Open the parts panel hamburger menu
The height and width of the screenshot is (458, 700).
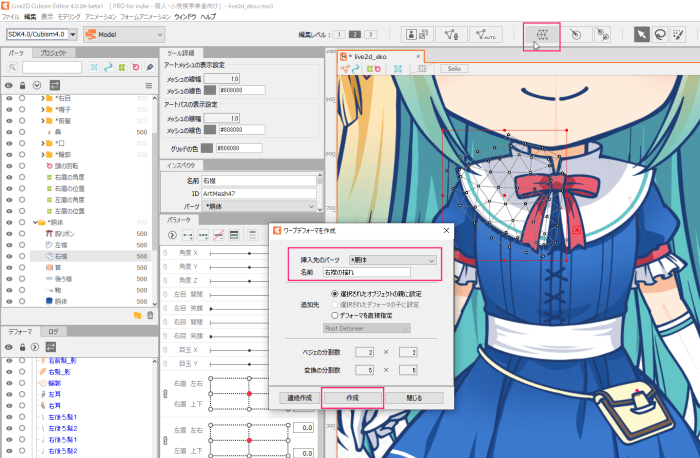click(x=149, y=85)
